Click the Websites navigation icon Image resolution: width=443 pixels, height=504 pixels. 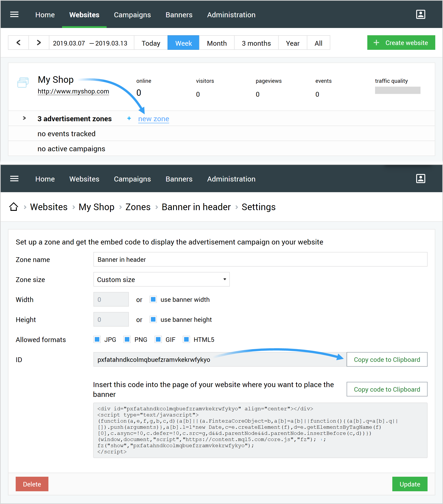(84, 15)
